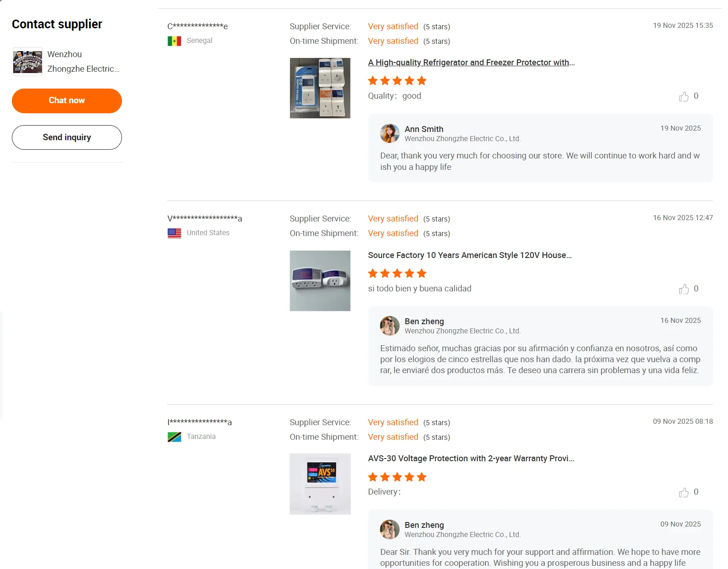Click the Senegal flag icon

[174, 41]
